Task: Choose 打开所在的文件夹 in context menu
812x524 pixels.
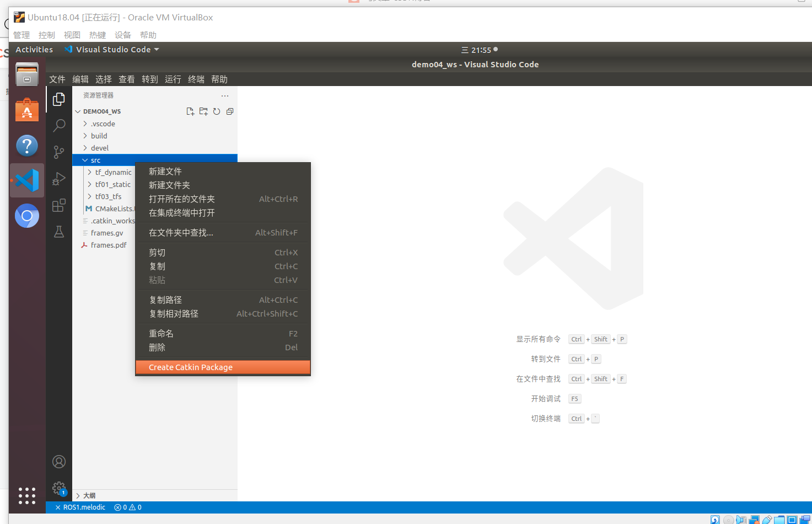Action: click(x=223, y=199)
